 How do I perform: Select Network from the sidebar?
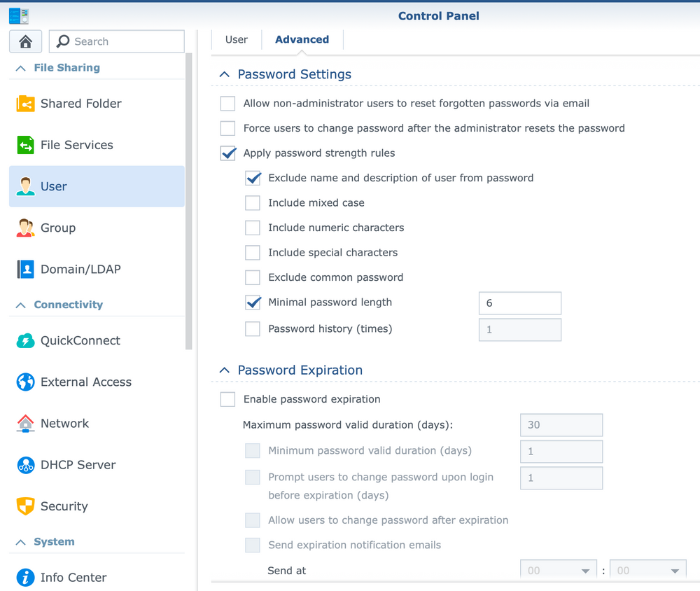65,424
